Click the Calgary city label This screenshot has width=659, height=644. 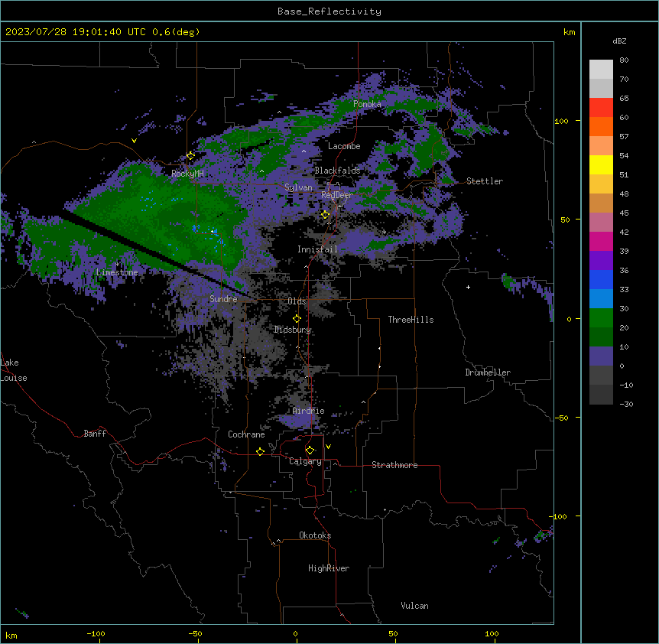(305, 461)
